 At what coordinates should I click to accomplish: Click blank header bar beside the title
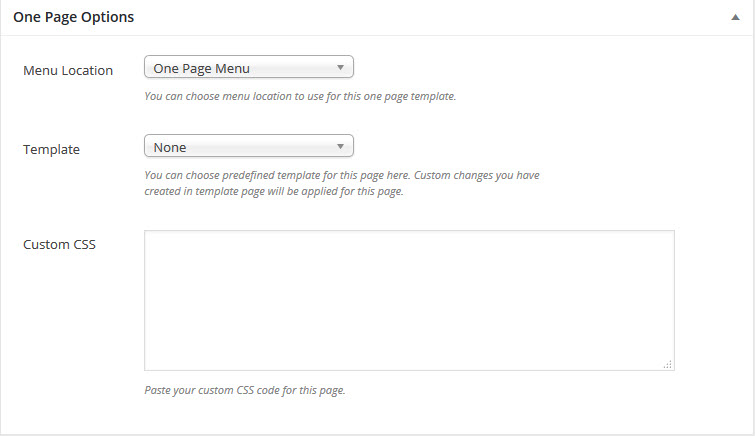click(429, 17)
